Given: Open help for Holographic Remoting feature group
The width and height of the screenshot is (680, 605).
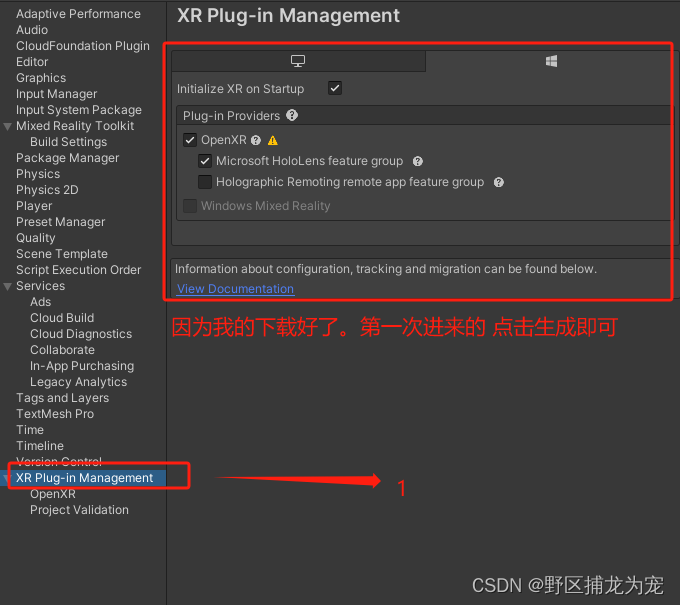Looking at the screenshot, I should (499, 182).
